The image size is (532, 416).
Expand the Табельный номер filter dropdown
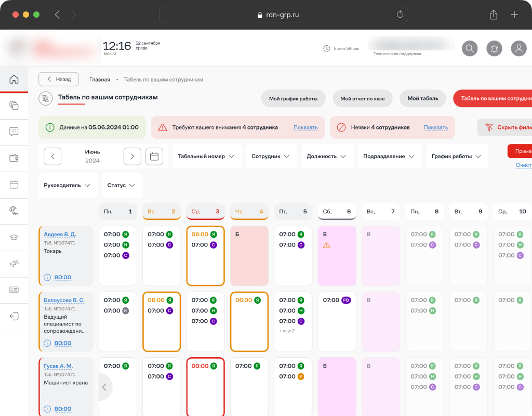pos(206,157)
